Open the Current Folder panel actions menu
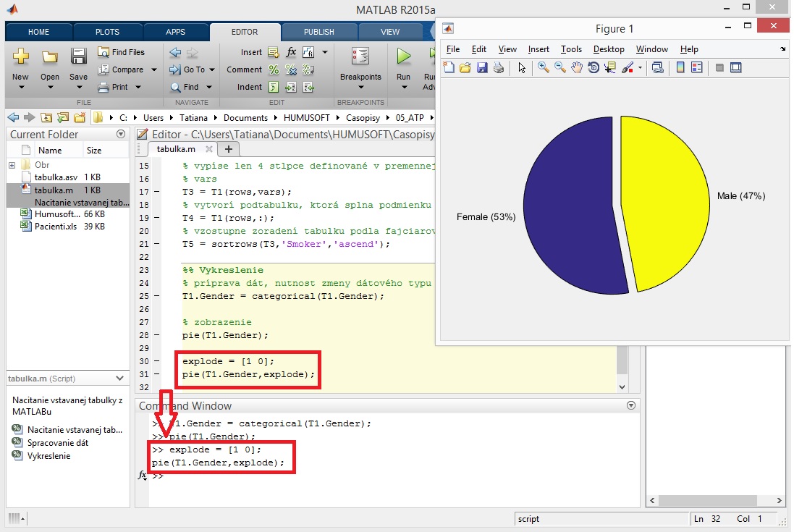This screenshot has height=532, width=794. 121,134
